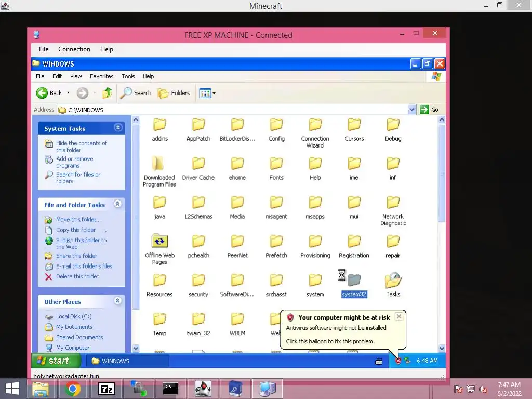Select the addins folder icon

pos(159,125)
